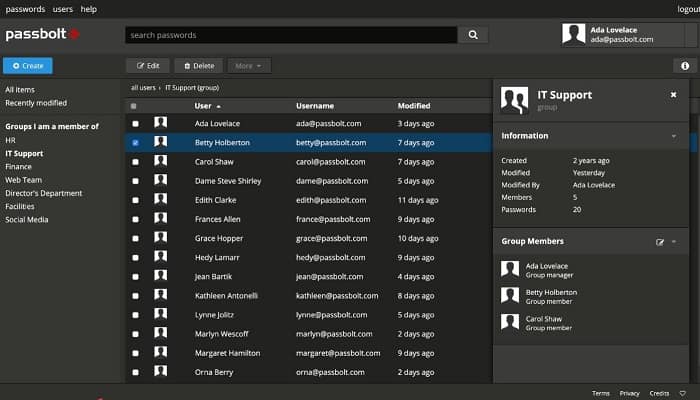The width and height of the screenshot is (700, 400).
Task: Click Margaret Hamilton's avatar in the table
Action: [x=161, y=352]
